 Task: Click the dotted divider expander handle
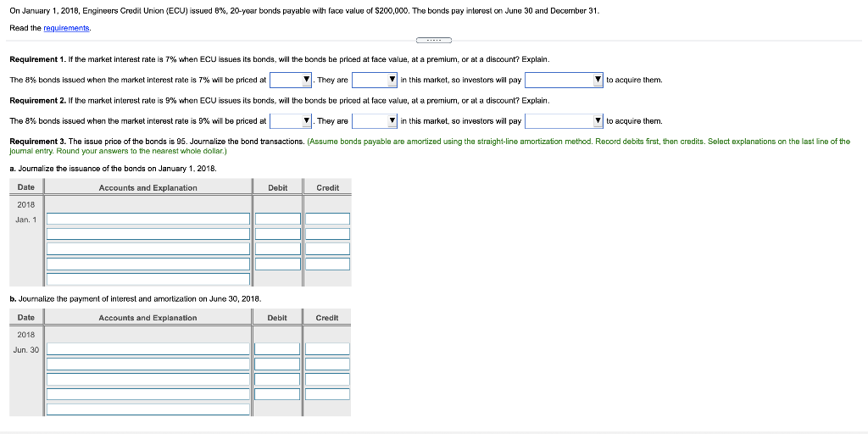[434, 40]
